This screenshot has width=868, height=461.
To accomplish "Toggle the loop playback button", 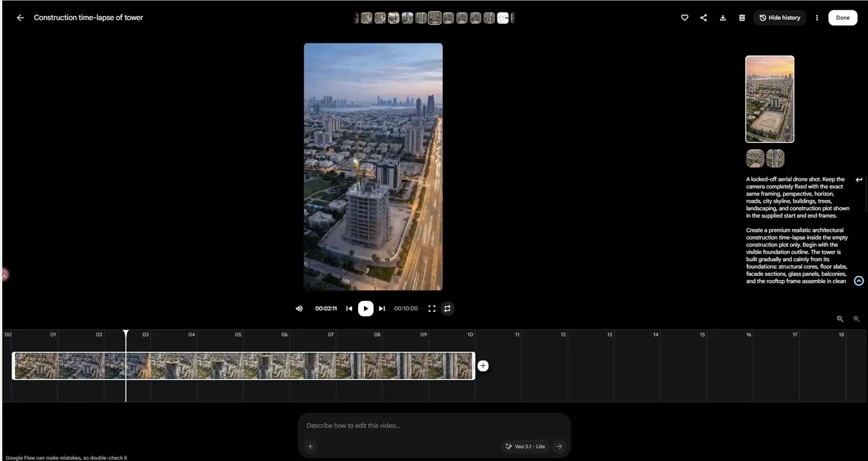I will coord(448,308).
